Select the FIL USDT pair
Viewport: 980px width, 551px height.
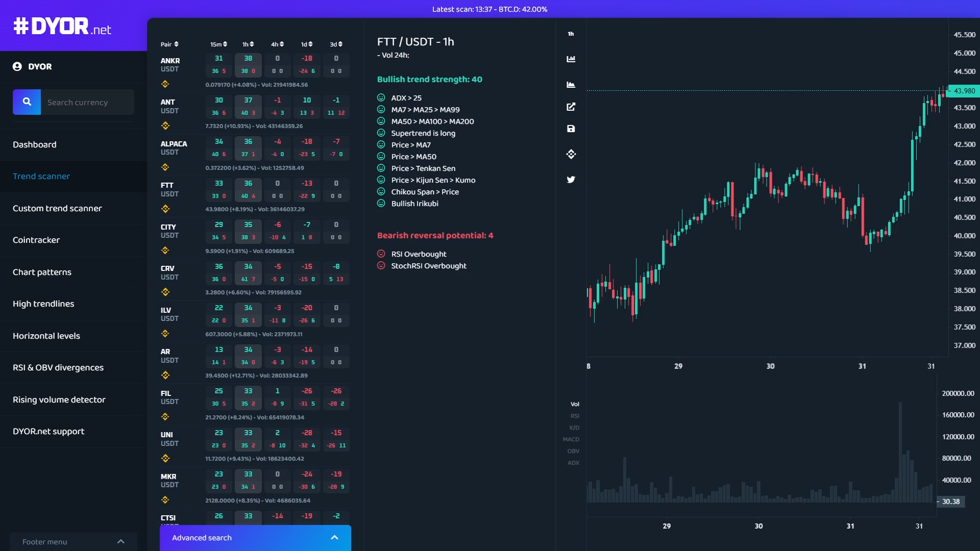point(169,397)
